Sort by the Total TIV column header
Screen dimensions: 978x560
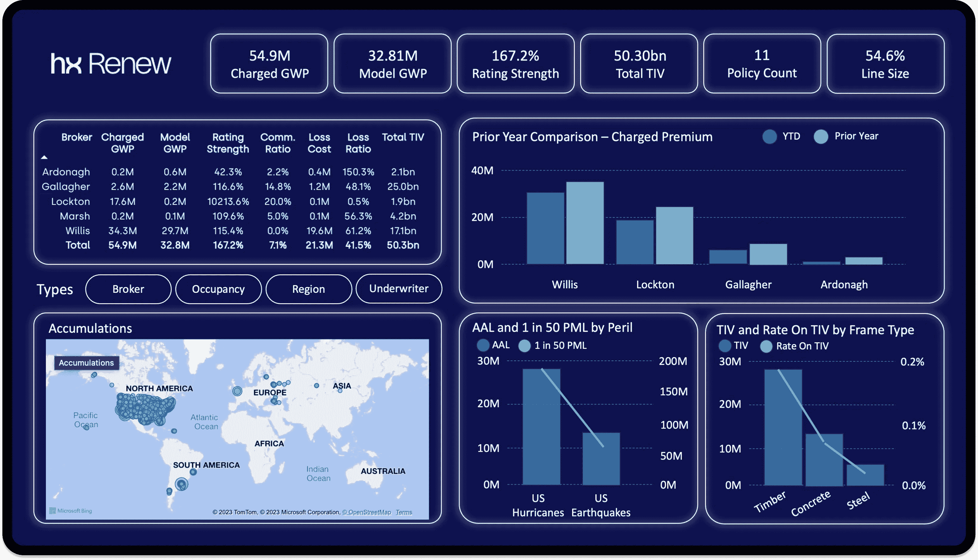pyautogui.click(x=403, y=137)
